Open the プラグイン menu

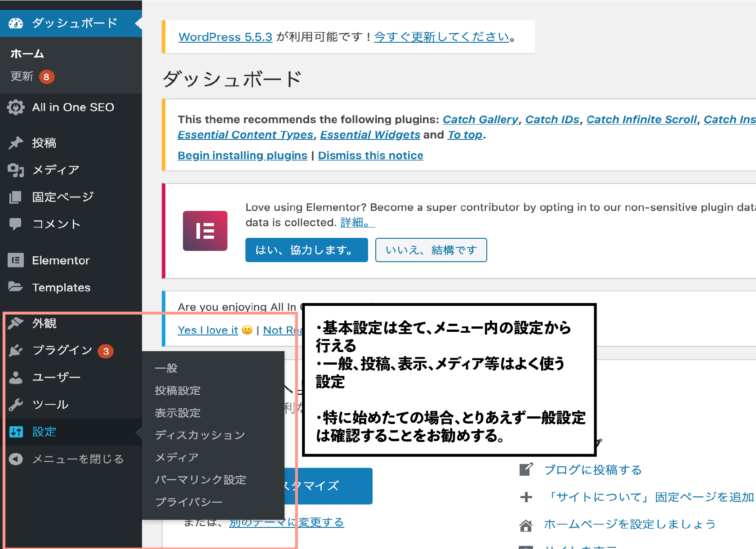click(71, 350)
